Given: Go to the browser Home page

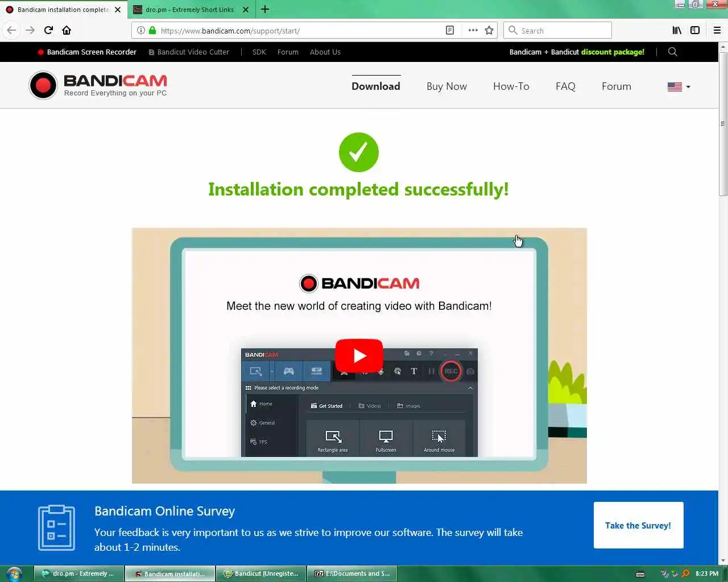Looking at the screenshot, I should coord(67,30).
